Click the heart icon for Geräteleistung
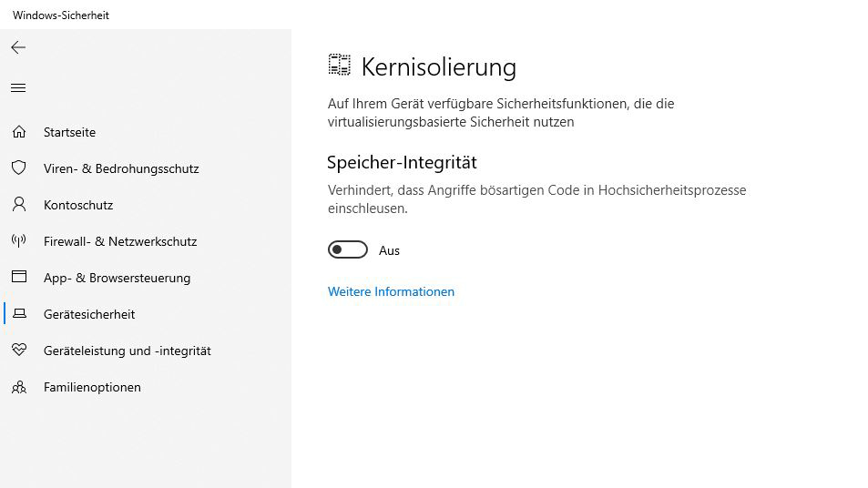The image size is (868, 488). [x=18, y=351]
